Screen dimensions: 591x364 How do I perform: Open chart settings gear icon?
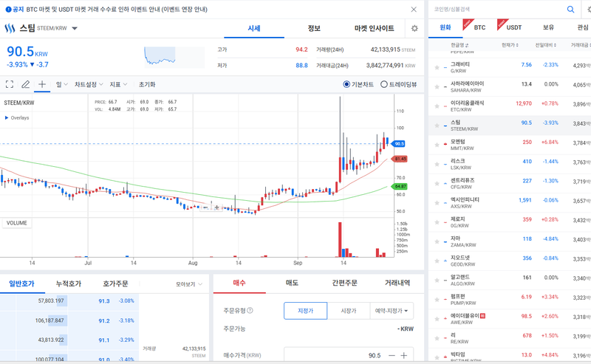414,28
